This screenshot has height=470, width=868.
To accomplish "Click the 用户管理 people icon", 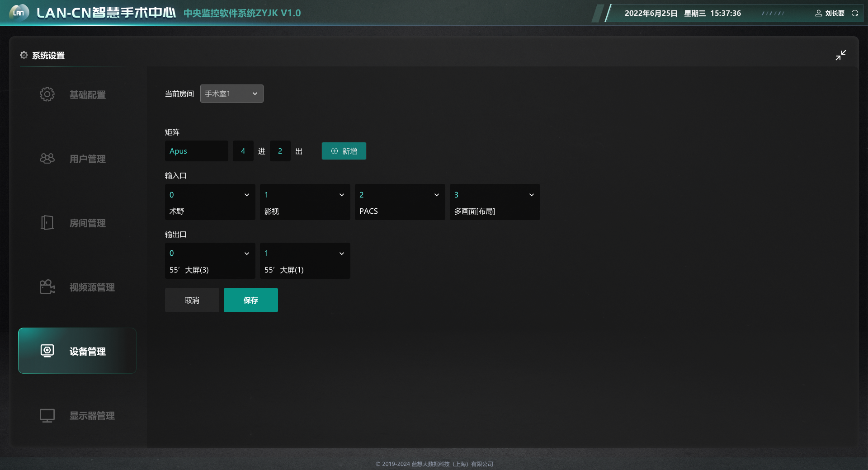I will pos(47,158).
